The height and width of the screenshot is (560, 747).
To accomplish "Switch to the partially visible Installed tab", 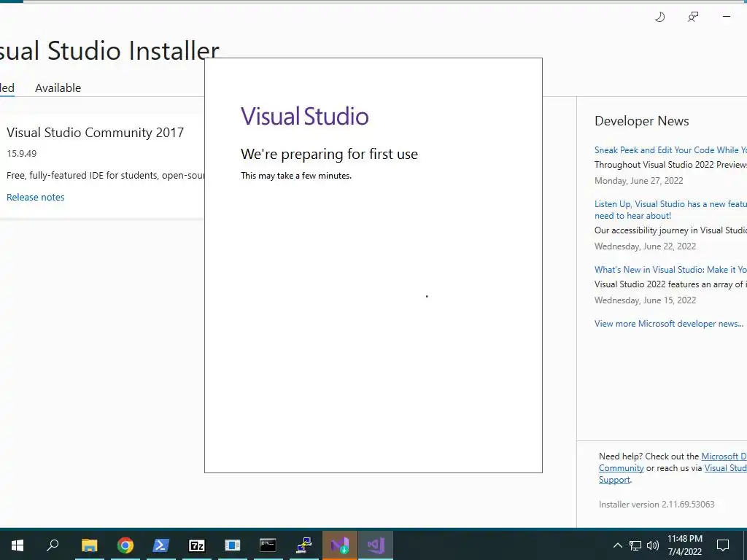I will [7, 88].
